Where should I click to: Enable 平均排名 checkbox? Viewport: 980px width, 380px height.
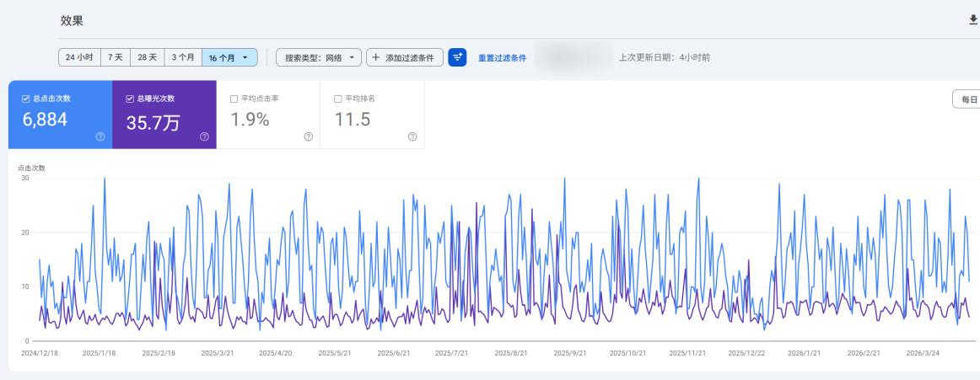[x=338, y=99]
